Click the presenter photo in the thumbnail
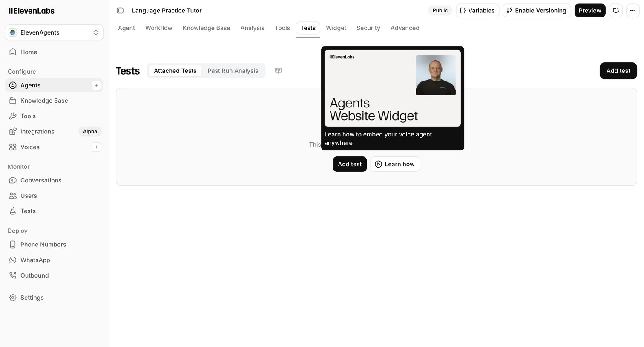The width and height of the screenshot is (644, 347). (x=436, y=75)
